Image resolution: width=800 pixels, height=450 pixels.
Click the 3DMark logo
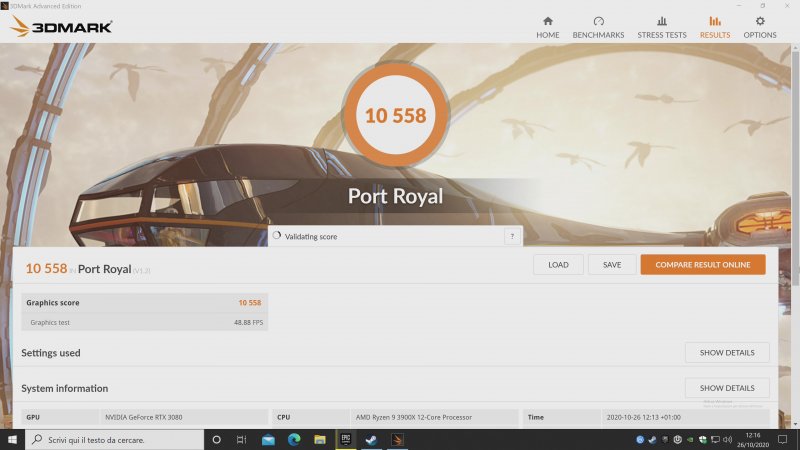[x=61, y=27]
